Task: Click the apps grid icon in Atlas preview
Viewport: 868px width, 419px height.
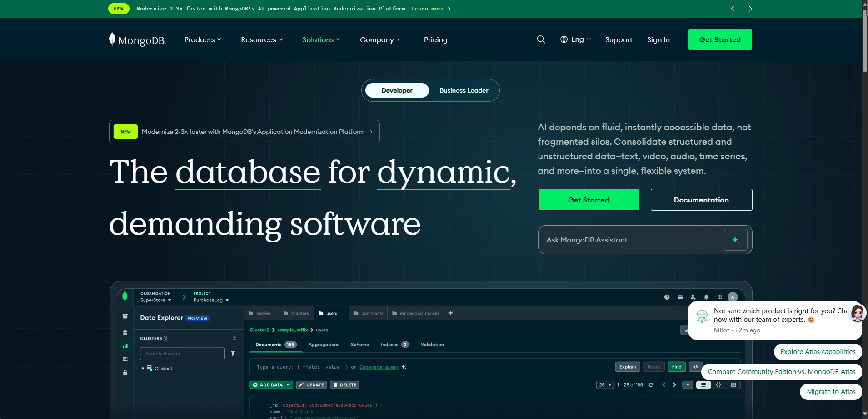Action: tap(719, 297)
